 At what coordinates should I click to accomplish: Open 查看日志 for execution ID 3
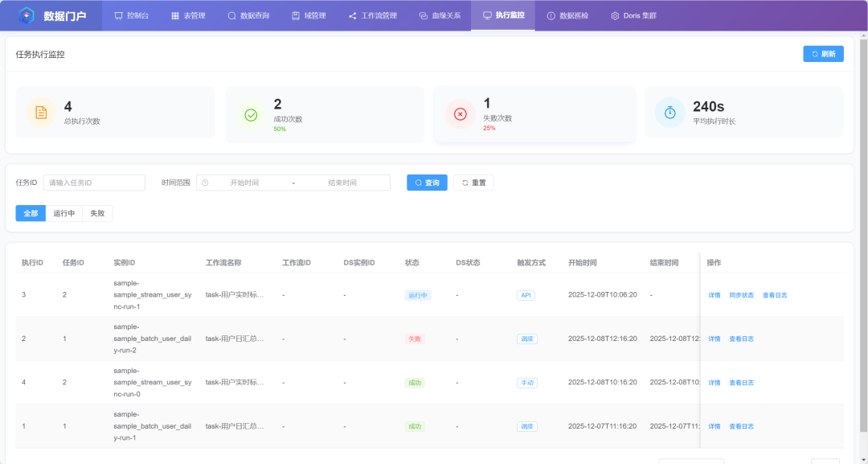(x=775, y=295)
